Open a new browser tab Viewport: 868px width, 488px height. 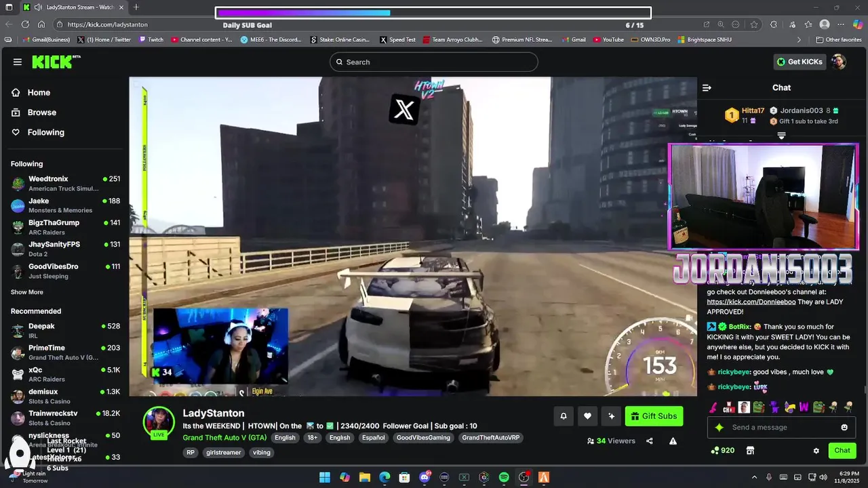pyautogui.click(x=136, y=7)
